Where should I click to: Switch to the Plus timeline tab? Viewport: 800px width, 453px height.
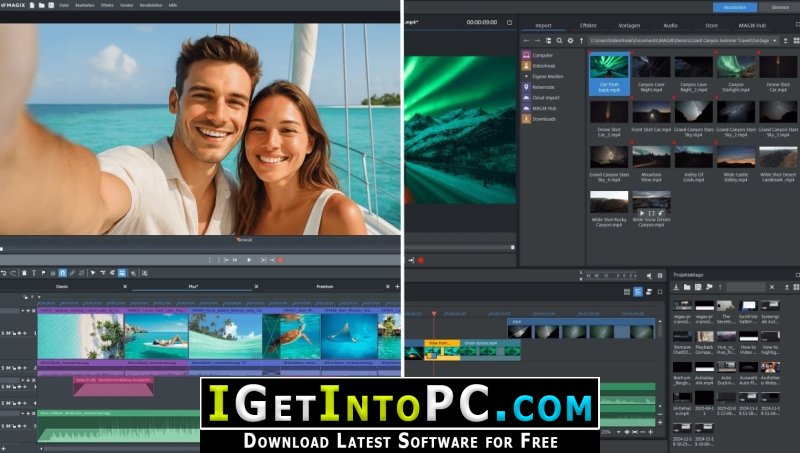tap(193, 287)
